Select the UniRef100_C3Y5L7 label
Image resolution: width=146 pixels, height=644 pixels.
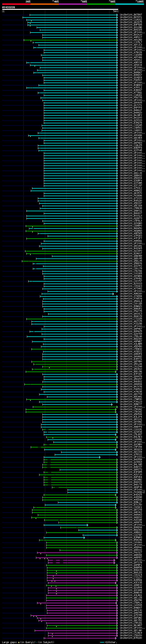click(131, 42)
